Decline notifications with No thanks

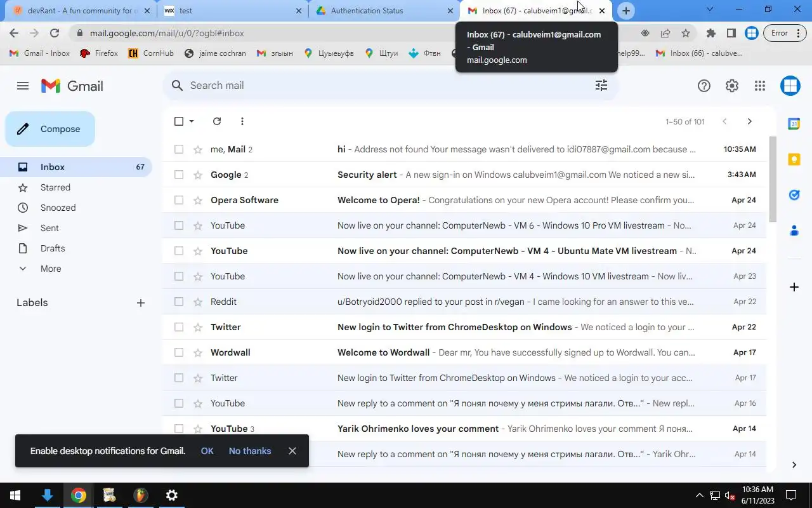(250, 451)
